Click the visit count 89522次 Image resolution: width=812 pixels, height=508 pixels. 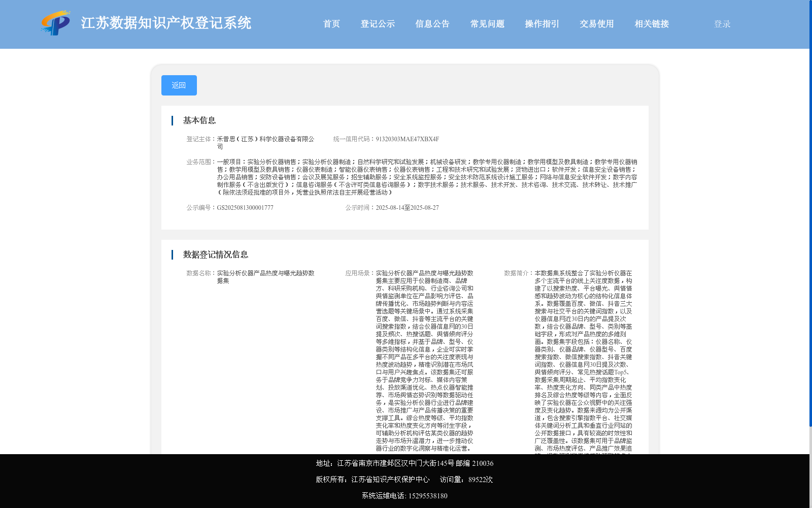[481, 480]
